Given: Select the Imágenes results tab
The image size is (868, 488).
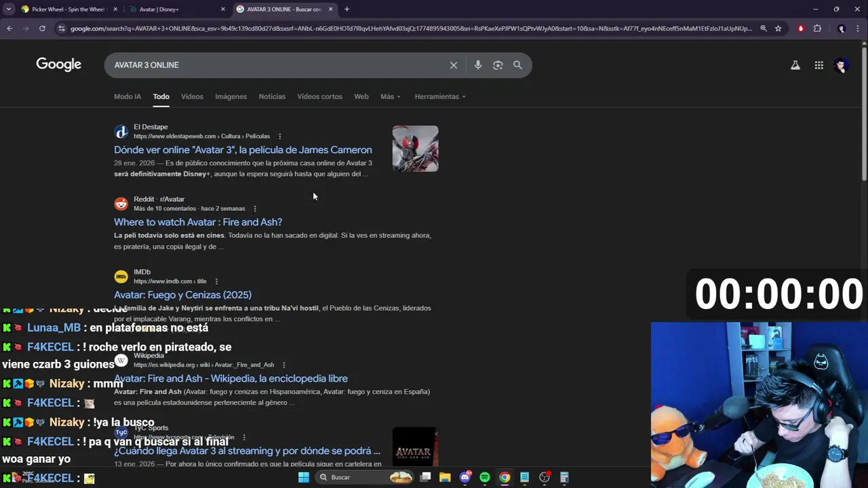Looking at the screenshot, I should [x=231, y=96].
